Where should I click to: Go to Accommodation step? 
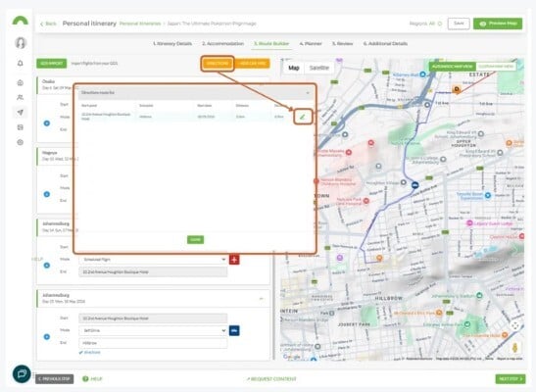point(222,44)
